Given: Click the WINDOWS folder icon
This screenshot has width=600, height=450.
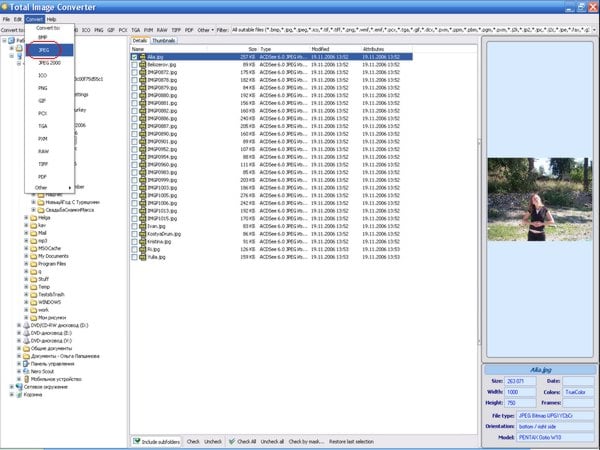Looking at the screenshot, I should [34, 302].
